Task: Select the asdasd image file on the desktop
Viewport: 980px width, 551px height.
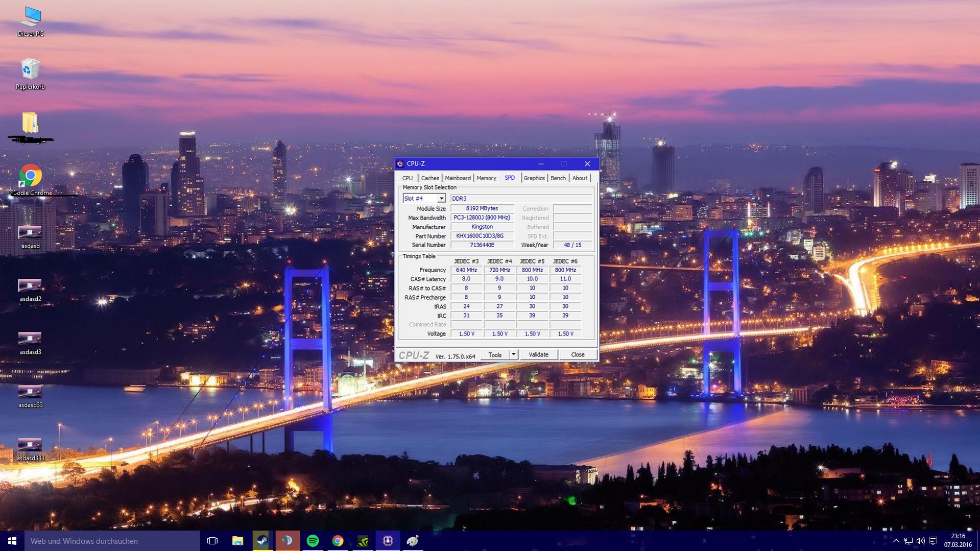Action: (x=30, y=237)
